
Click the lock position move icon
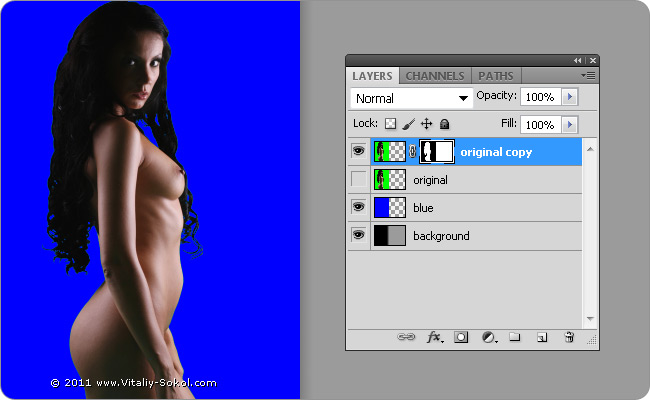pos(426,124)
